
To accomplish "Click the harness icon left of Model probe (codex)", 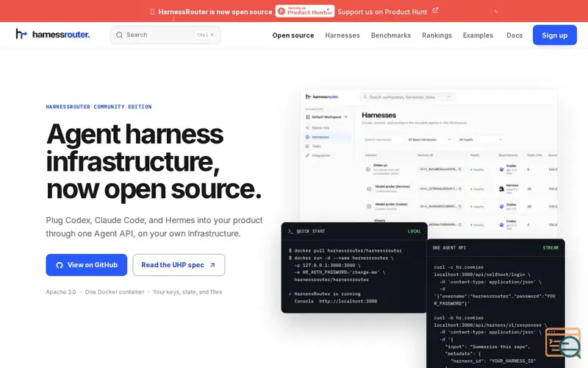I will [369, 207].
